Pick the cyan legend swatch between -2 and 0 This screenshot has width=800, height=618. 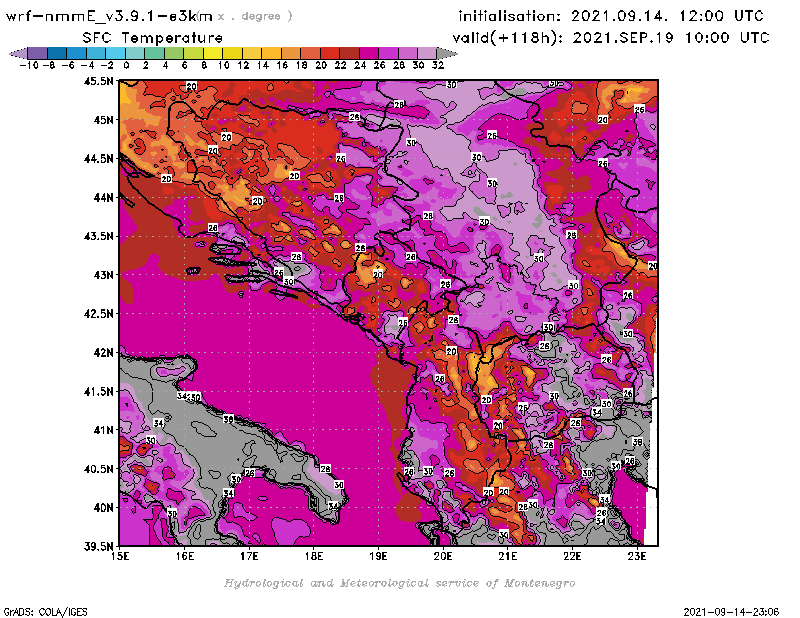pyautogui.click(x=116, y=53)
